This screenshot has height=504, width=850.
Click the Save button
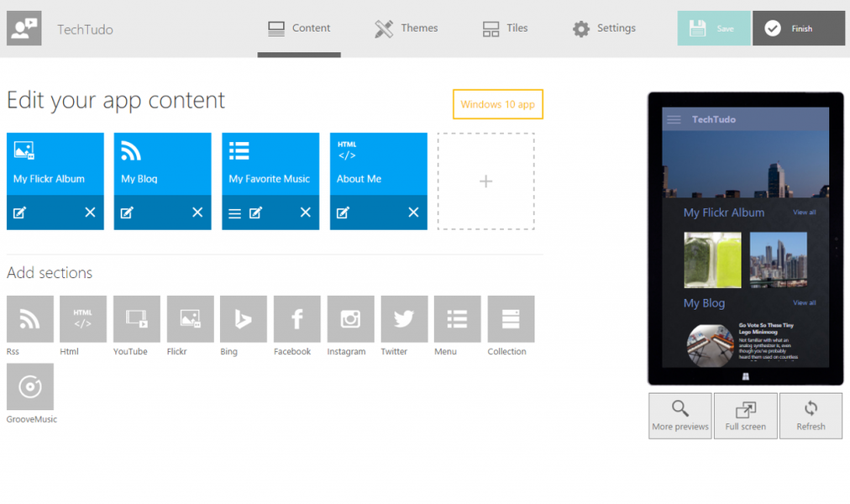coord(714,29)
